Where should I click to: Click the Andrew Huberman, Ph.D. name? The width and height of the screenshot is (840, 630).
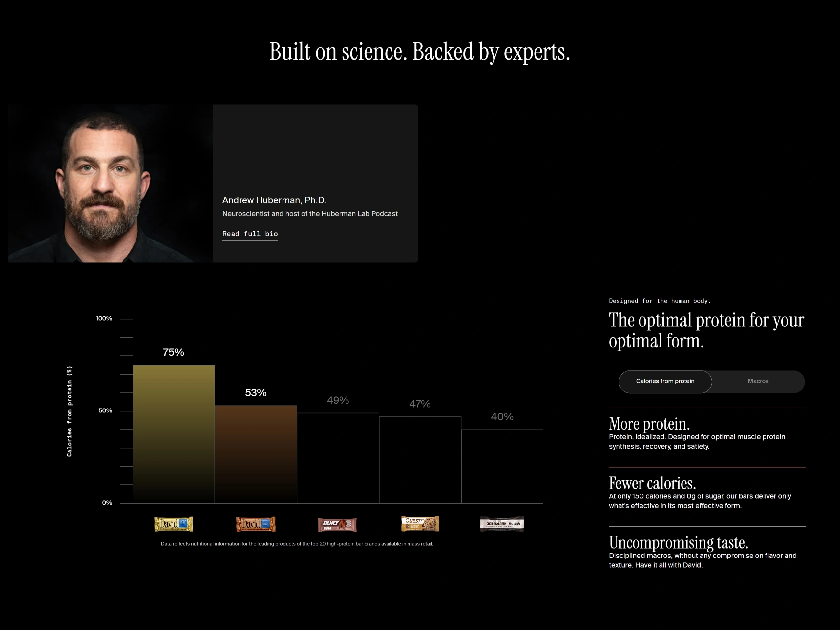[274, 200]
